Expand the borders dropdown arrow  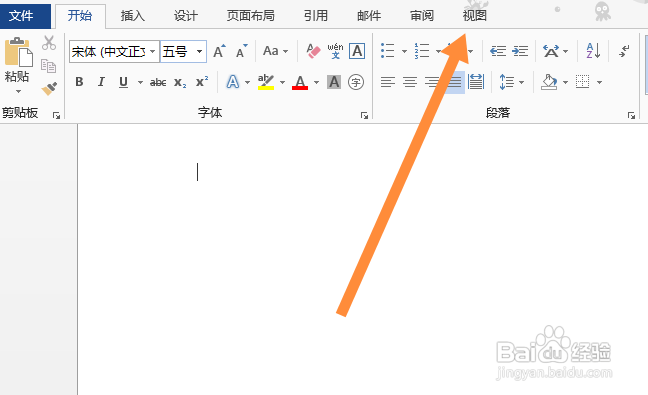(599, 83)
